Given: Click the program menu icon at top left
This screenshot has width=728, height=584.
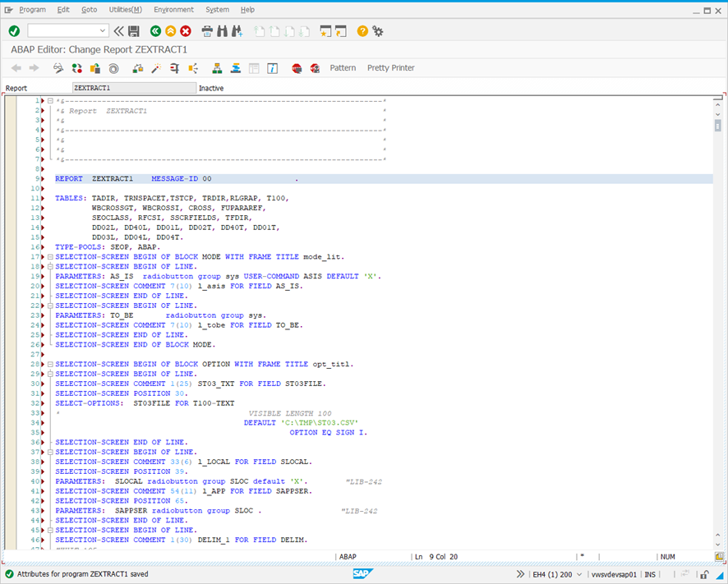Looking at the screenshot, I should click(x=8, y=9).
